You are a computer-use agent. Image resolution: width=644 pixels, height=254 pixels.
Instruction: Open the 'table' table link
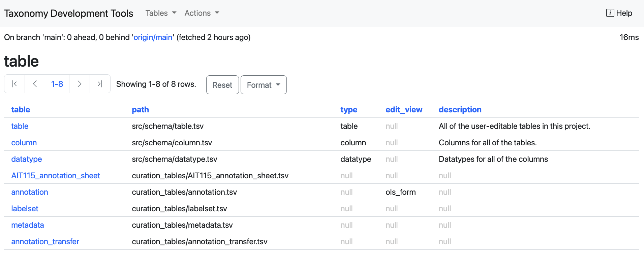click(x=20, y=126)
